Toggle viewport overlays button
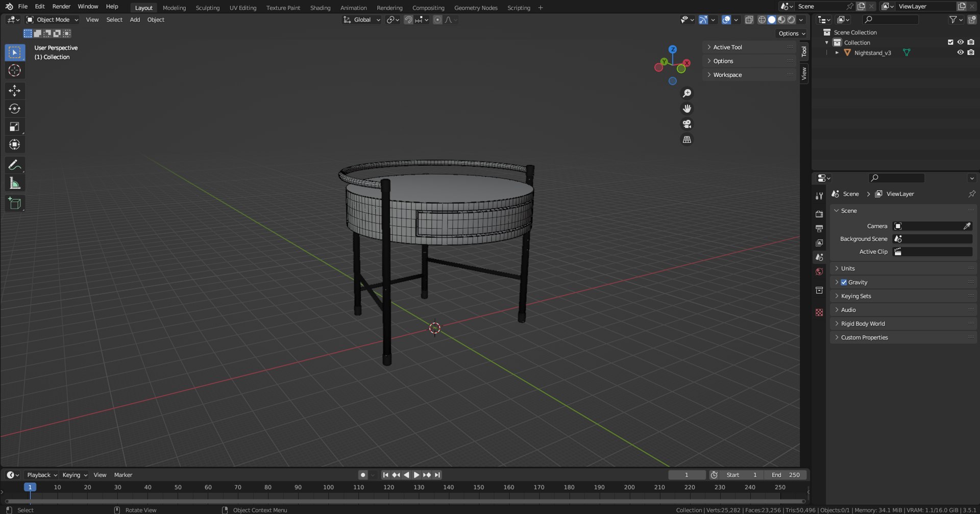This screenshot has height=514, width=980. pyautogui.click(x=726, y=19)
